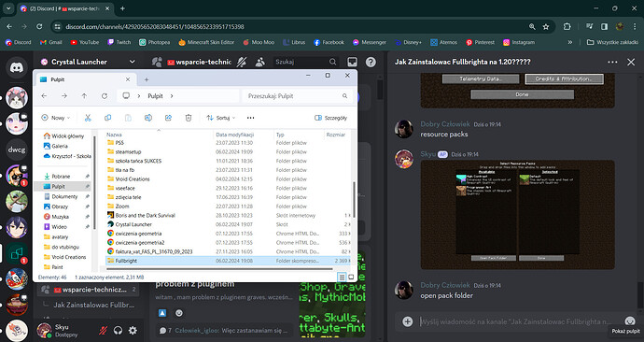Expand Crystal Launcher server menu

[132, 62]
